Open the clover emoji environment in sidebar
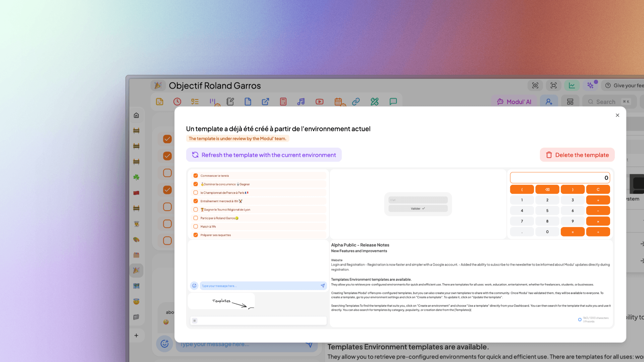The width and height of the screenshot is (644, 362). click(136, 177)
